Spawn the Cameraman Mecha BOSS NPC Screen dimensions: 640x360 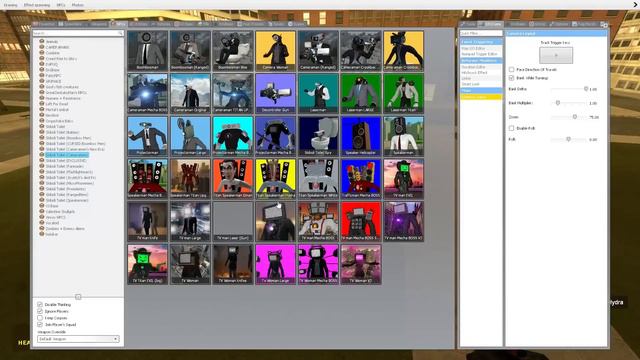147,93
